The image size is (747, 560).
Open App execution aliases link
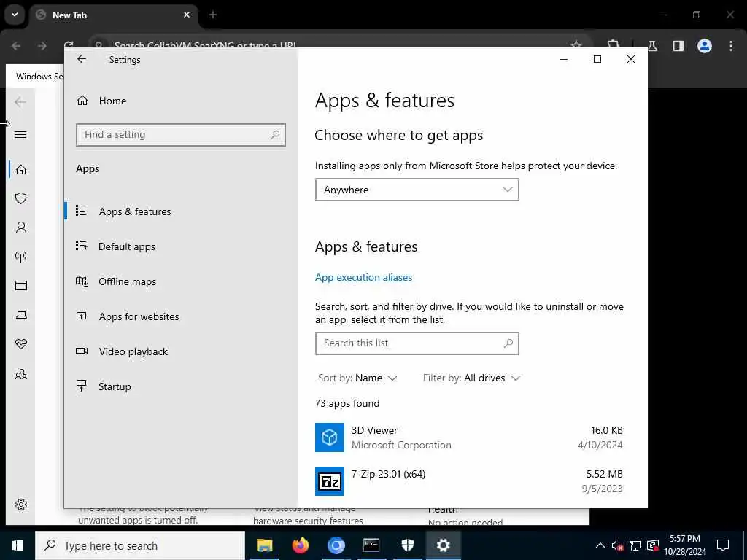point(363,277)
